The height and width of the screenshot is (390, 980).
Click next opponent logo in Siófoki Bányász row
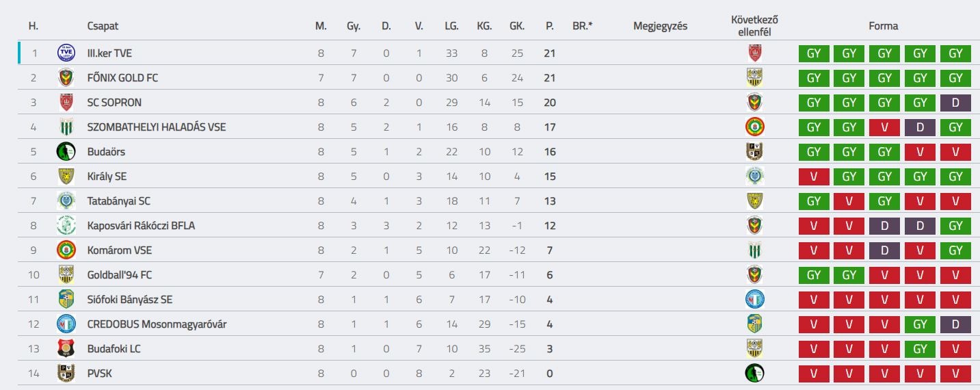[x=754, y=299]
